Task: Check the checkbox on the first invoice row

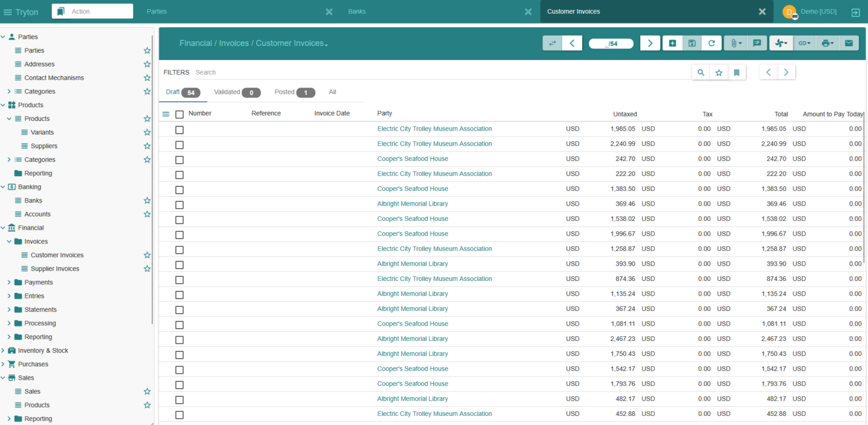Action: 179,129
